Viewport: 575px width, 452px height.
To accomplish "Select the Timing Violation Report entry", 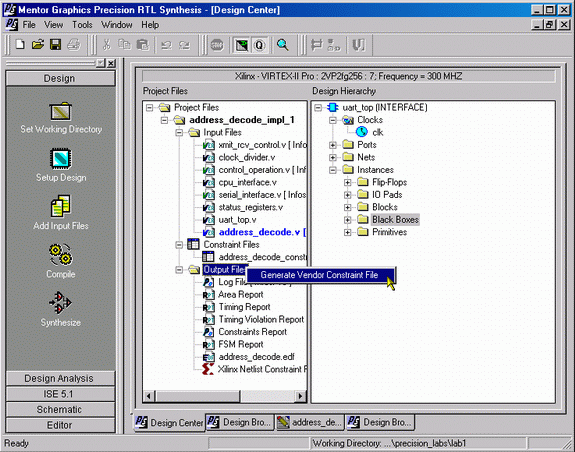I will click(x=261, y=319).
